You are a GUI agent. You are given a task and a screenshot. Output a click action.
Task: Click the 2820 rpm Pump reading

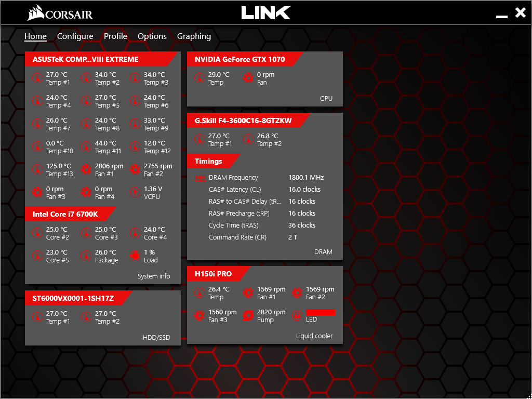coord(271,312)
